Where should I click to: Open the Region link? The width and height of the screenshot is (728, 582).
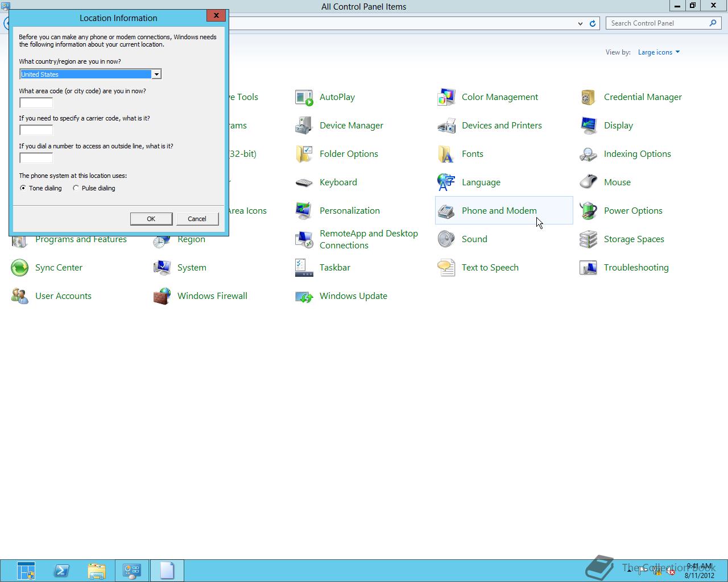coord(191,239)
